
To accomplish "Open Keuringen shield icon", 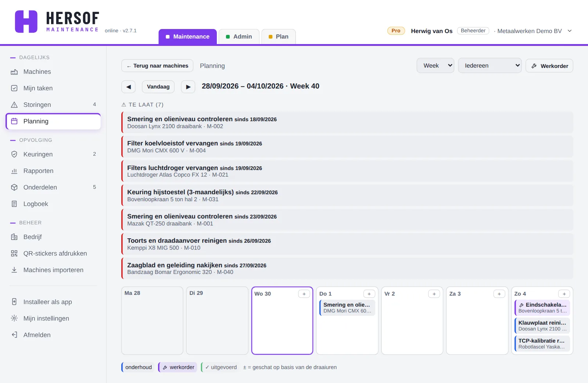I will [x=14, y=154].
